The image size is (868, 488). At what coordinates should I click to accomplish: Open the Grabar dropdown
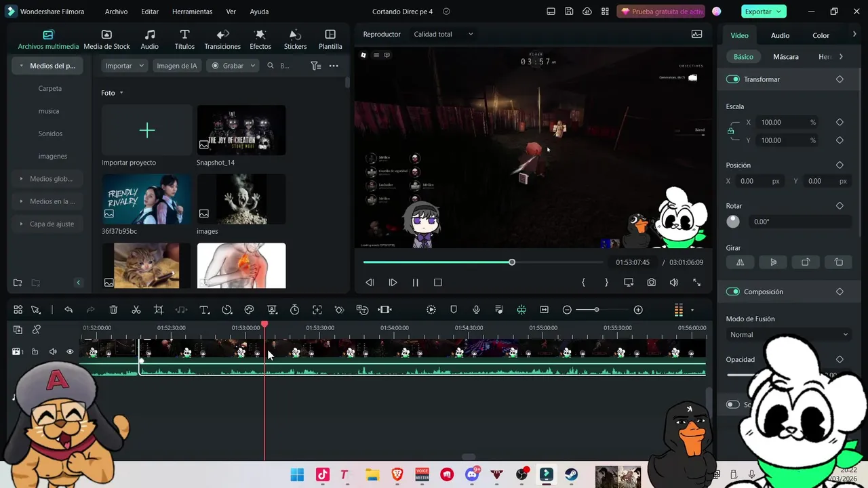pyautogui.click(x=233, y=66)
